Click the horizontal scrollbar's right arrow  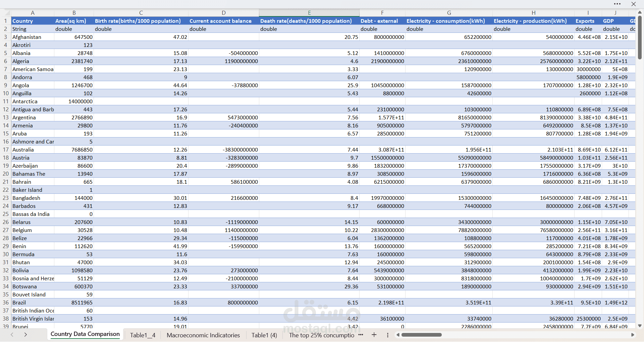[x=633, y=335]
